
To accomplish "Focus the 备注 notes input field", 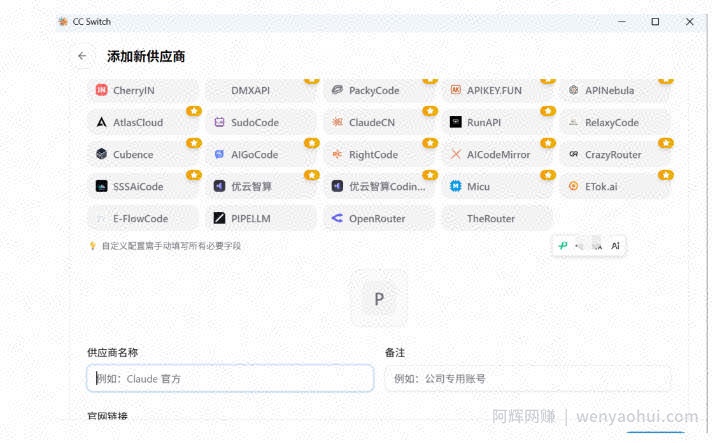I will coord(528,378).
